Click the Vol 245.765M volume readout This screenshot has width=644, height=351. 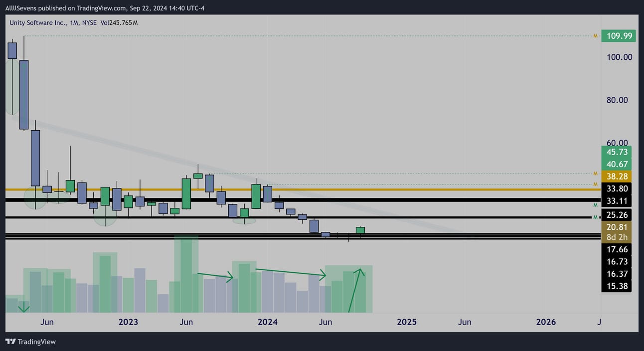120,22
